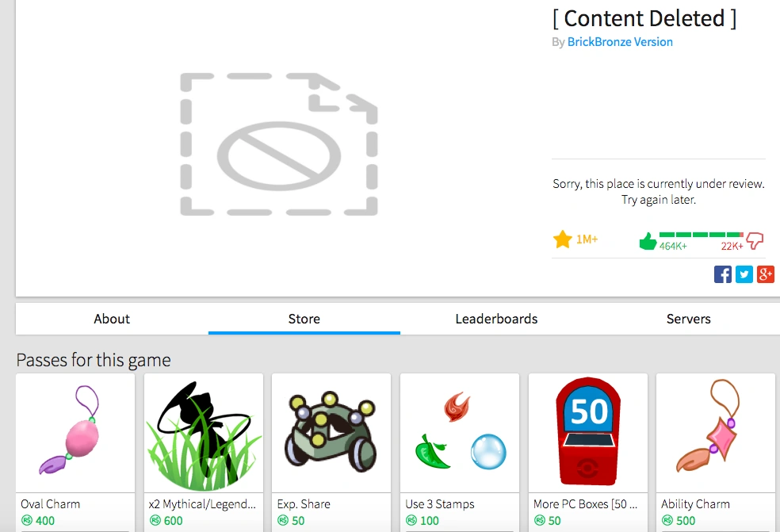This screenshot has height=532, width=780.
Task: Share the game on Twitter
Action: click(744, 274)
